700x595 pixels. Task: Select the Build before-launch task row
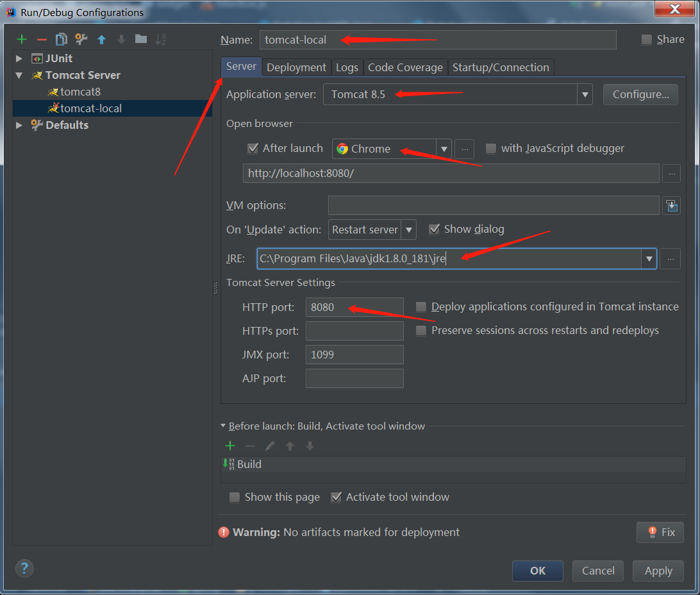(x=453, y=464)
